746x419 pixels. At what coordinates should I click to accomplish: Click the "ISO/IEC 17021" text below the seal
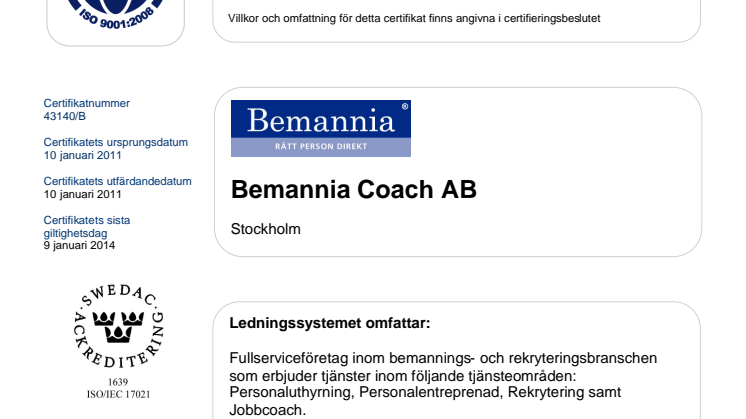(x=118, y=394)
